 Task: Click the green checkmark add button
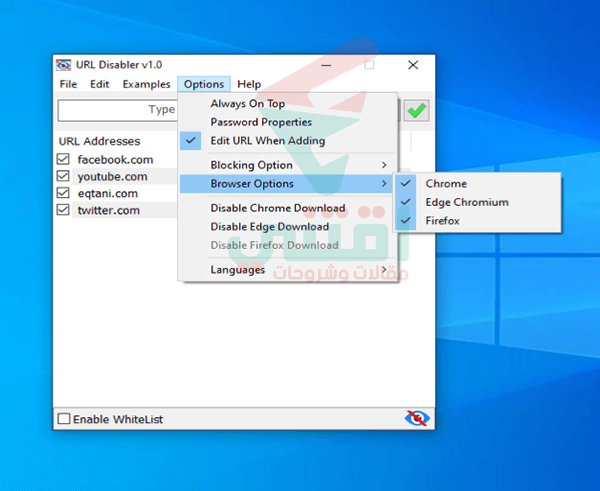[416, 111]
